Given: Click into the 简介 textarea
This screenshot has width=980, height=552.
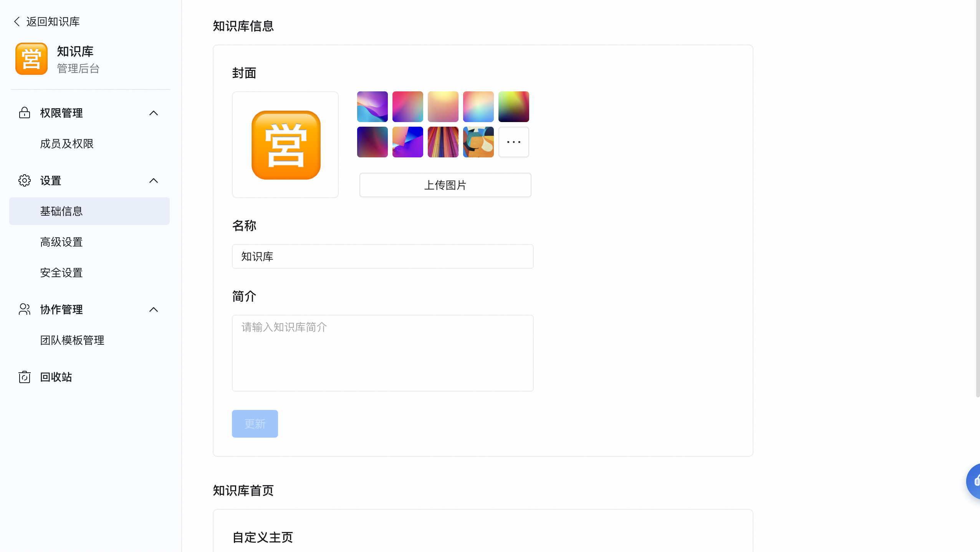Looking at the screenshot, I should (383, 353).
